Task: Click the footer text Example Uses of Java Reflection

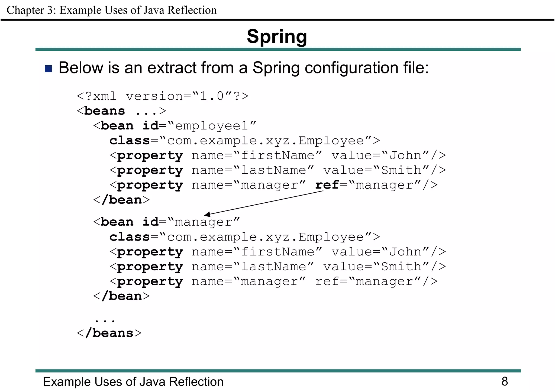Action: (x=133, y=381)
